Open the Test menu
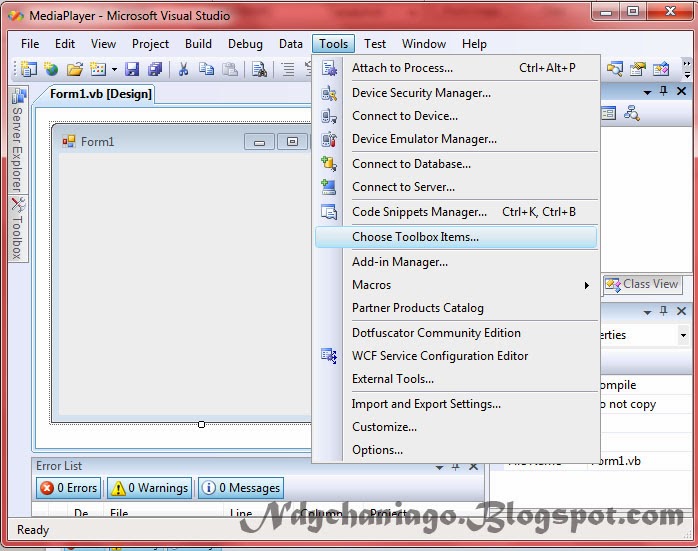 tap(375, 44)
